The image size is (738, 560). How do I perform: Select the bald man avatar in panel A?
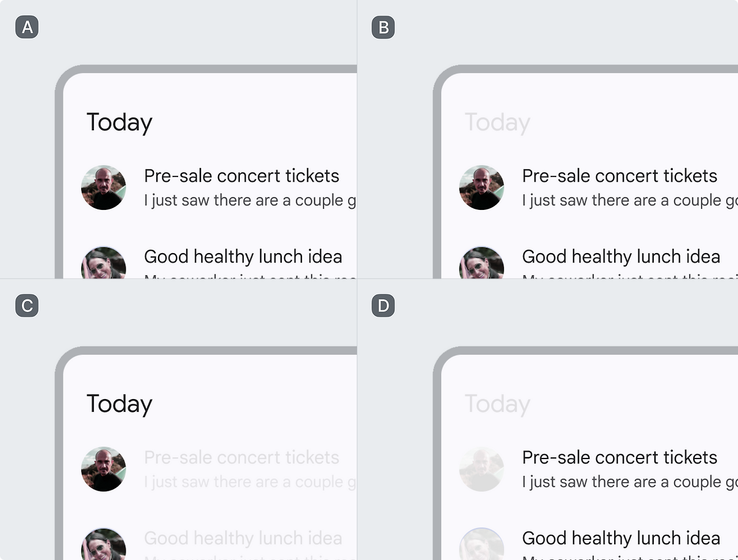104,187
